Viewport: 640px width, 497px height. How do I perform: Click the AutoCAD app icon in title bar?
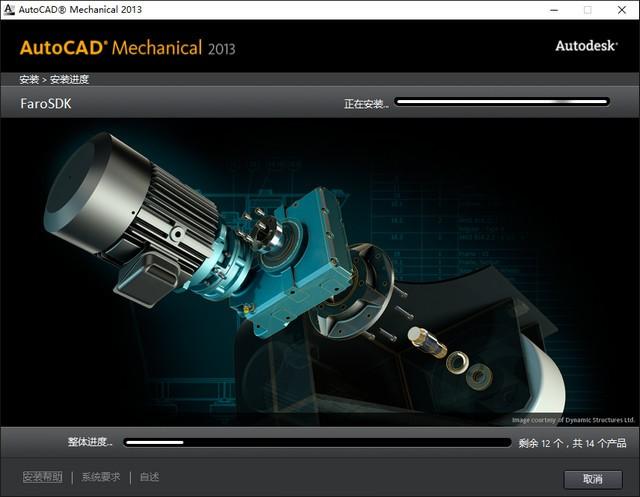point(9,9)
